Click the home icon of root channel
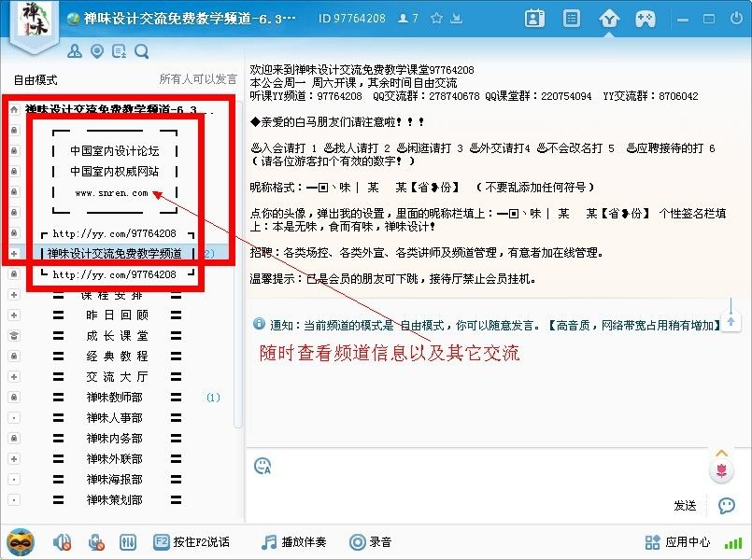Screen dimensions: 752x560 (x=14, y=109)
